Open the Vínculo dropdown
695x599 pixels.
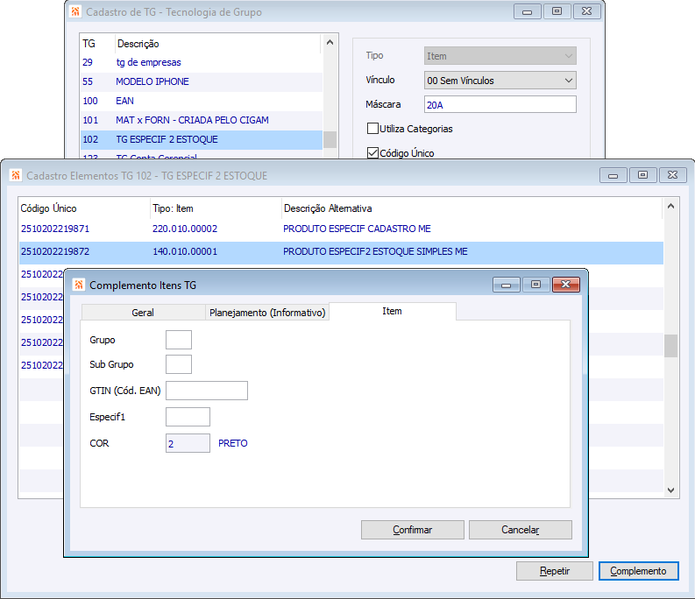[x=500, y=81]
